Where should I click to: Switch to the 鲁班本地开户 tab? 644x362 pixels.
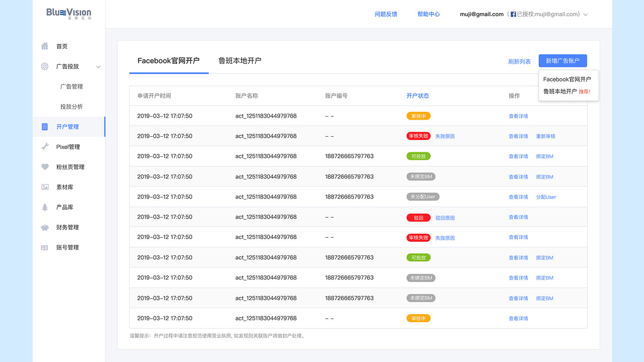[x=239, y=61]
